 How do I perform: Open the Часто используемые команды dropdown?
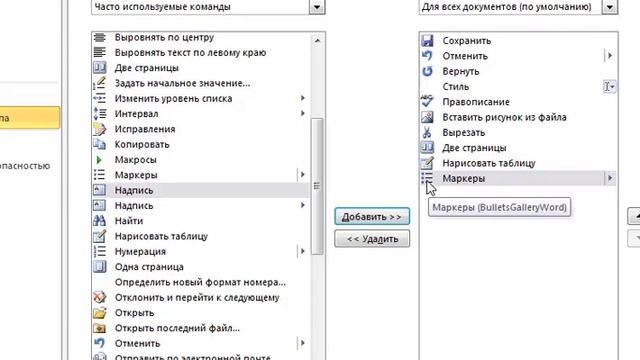[317, 7]
